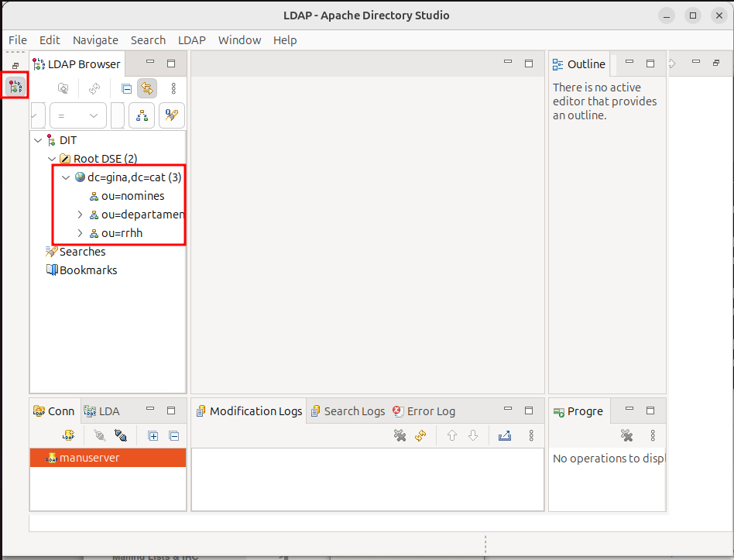Open LDAP Browser view menu (three dots)
Image resolution: width=734 pixels, height=560 pixels.
click(x=173, y=89)
